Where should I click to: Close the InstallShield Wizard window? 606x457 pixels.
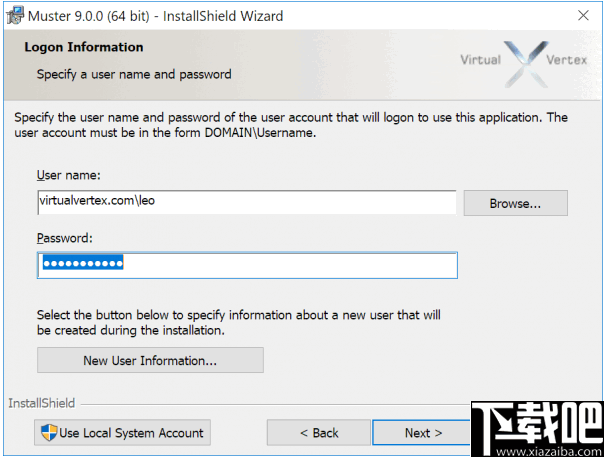click(x=583, y=15)
